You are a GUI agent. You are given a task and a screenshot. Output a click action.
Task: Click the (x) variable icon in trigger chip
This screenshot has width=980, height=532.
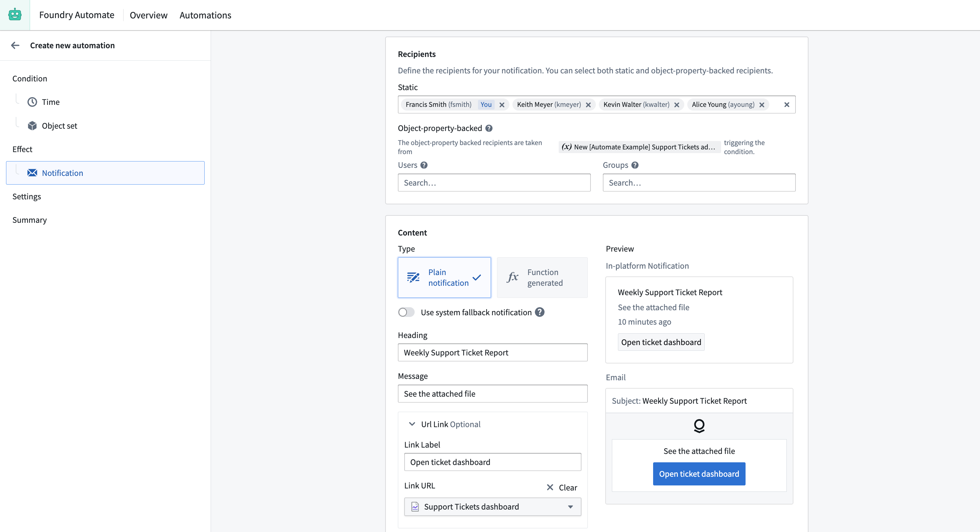pyautogui.click(x=566, y=147)
